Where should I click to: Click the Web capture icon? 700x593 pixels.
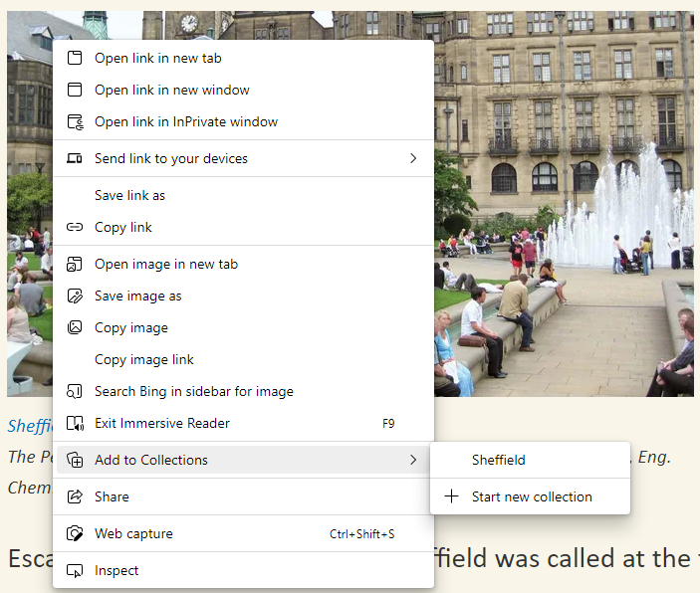click(75, 533)
